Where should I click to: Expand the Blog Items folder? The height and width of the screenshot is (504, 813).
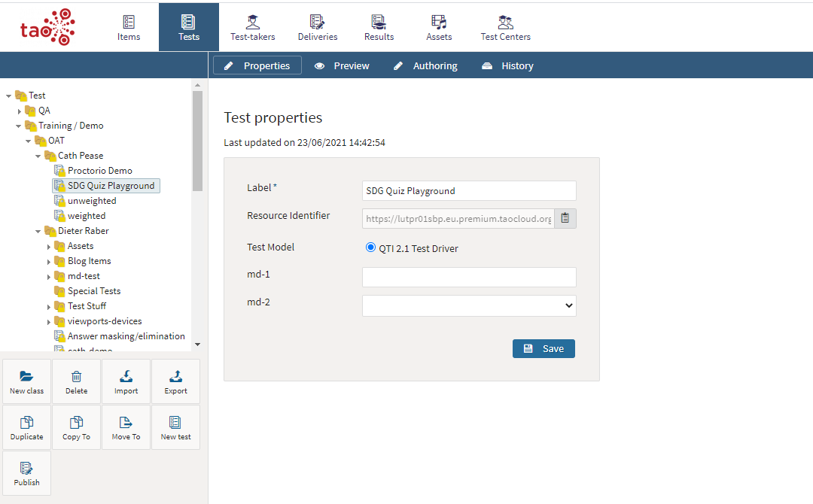49,262
